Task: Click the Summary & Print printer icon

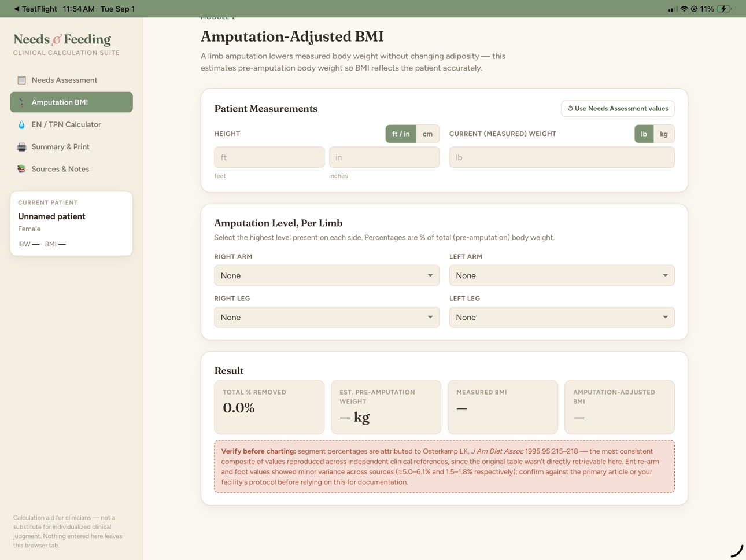Action: click(x=21, y=147)
